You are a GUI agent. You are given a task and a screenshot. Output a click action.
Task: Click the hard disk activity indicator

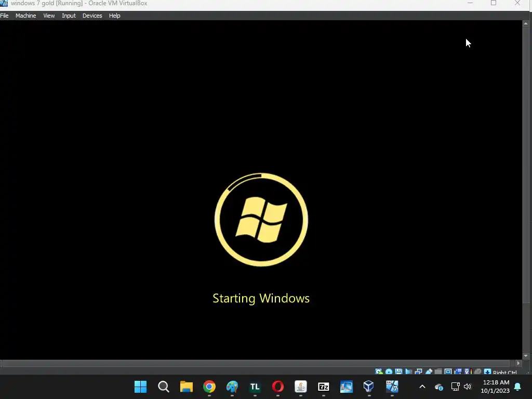tap(379, 372)
